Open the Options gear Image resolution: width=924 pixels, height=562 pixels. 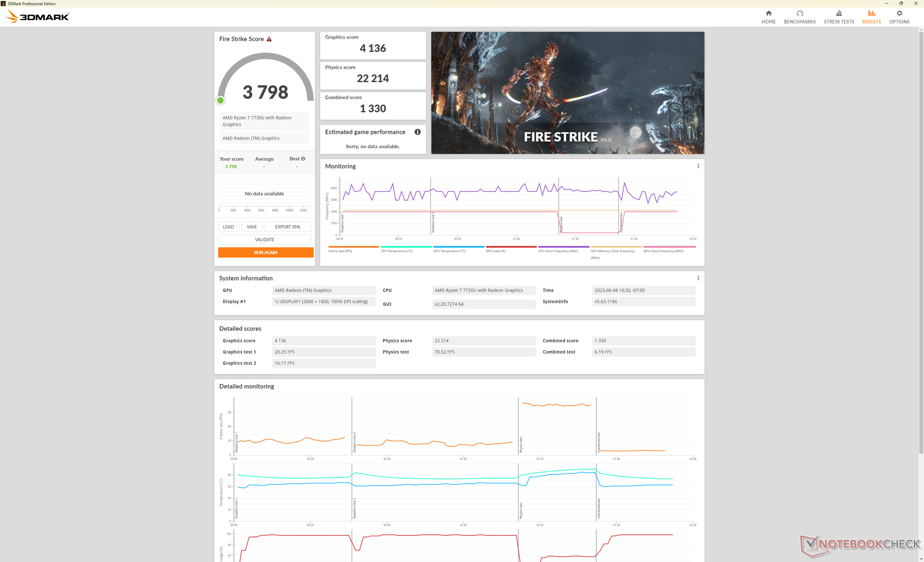(x=899, y=13)
